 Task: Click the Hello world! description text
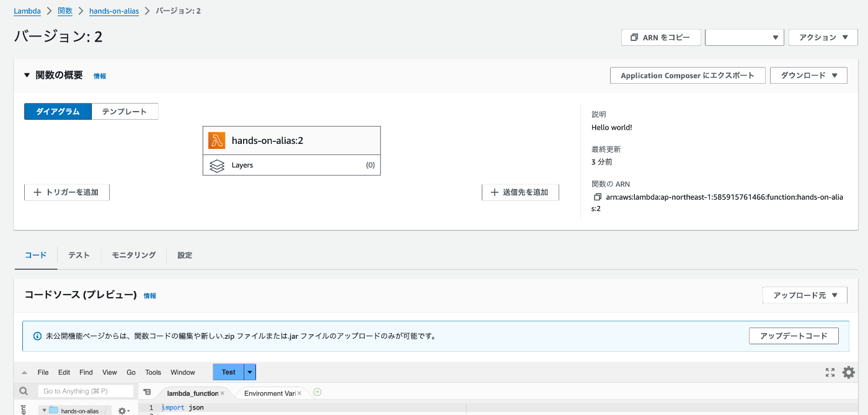pyautogui.click(x=612, y=128)
